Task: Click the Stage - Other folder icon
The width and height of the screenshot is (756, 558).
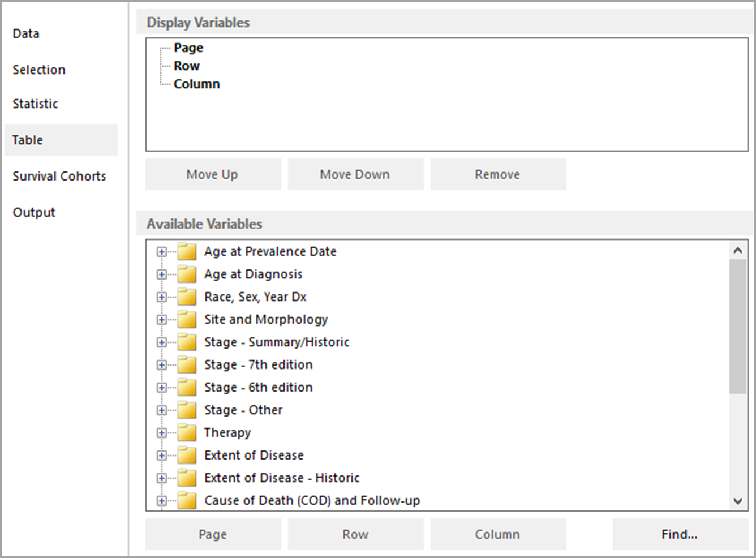Action: click(187, 410)
